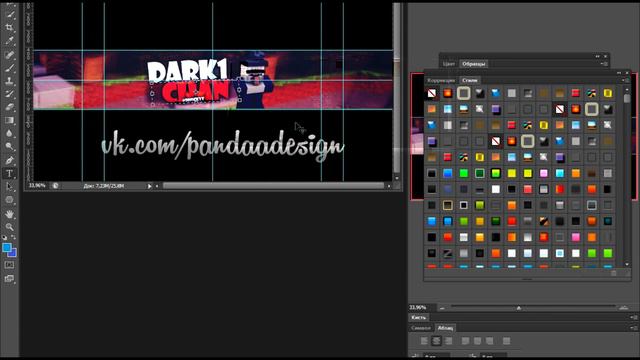Set paragraph to right align text
This screenshot has width=640, height=360.
pyautogui.click(x=449, y=341)
